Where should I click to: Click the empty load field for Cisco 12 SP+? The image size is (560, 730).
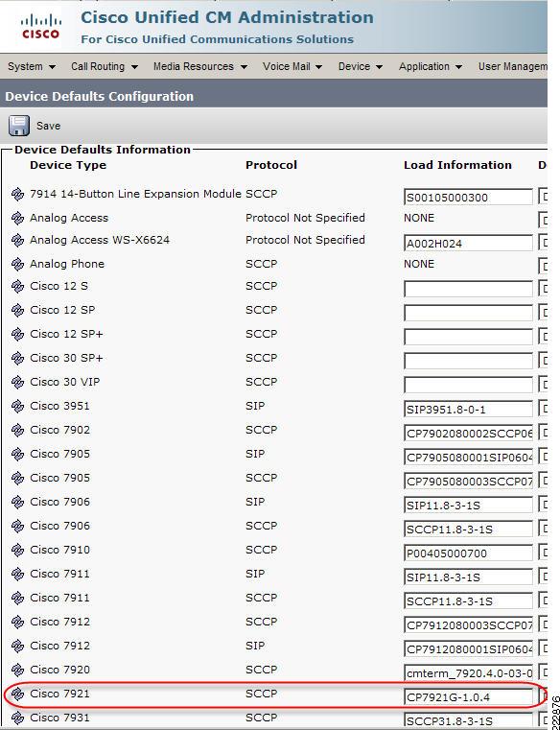(468, 337)
